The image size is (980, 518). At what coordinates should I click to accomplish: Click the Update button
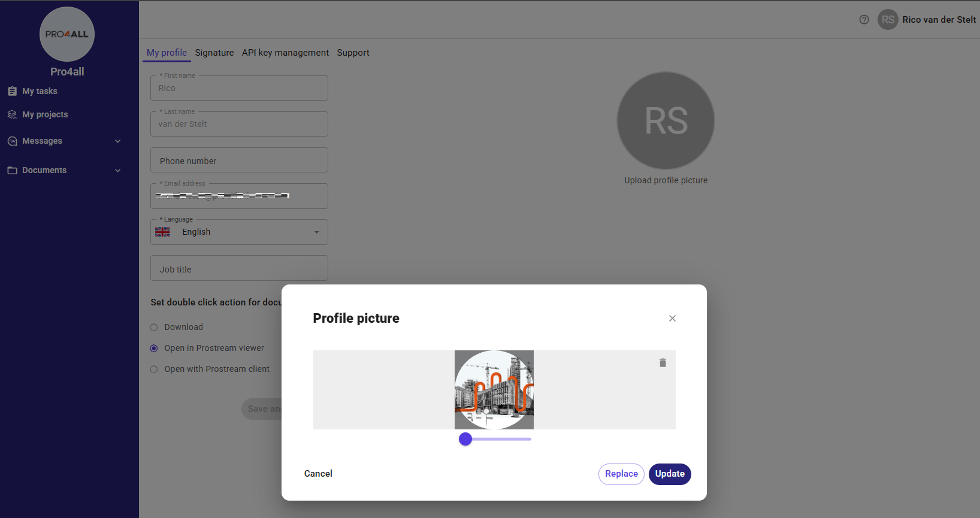click(670, 474)
